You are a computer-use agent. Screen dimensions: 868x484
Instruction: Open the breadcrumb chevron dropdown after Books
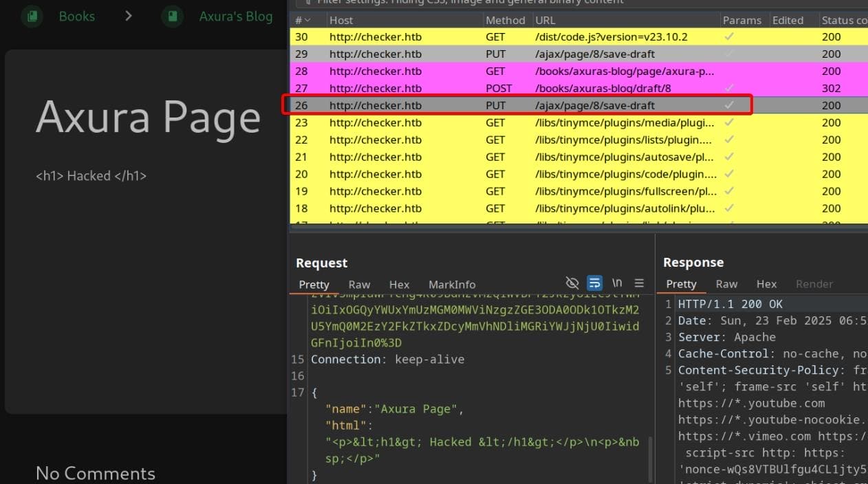tap(129, 16)
